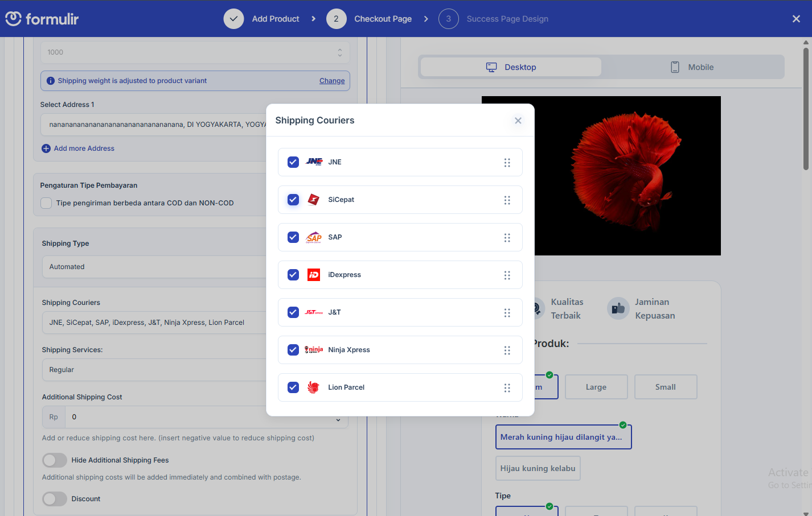Open the Select Address 1 dropdown
This screenshot has width=812, height=516.
(154, 125)
